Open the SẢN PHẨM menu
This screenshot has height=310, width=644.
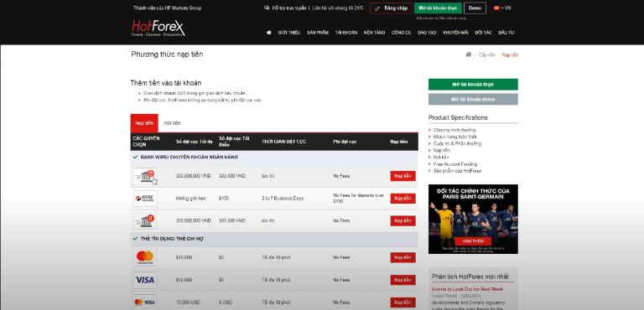point(318,33)
